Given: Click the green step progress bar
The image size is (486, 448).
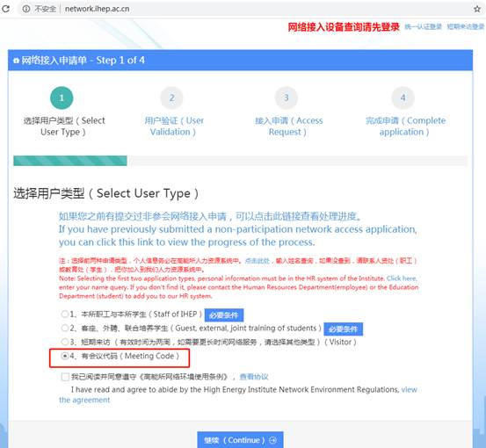Looking at the screenshot, I should coord(70,161).
